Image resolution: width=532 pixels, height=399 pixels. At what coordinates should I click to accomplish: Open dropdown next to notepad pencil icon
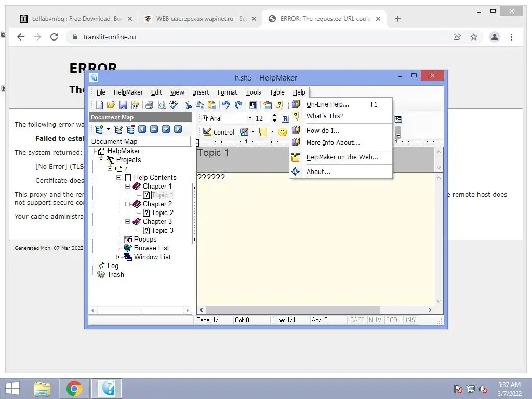click(x=253, y=132)
